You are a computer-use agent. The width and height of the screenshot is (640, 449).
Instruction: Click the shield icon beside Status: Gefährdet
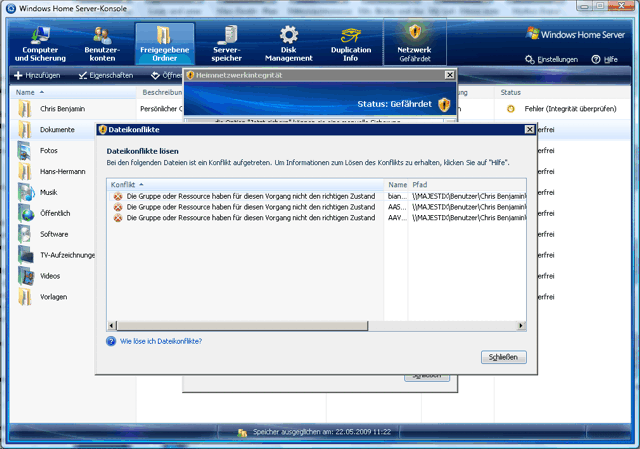coord(444,104)
